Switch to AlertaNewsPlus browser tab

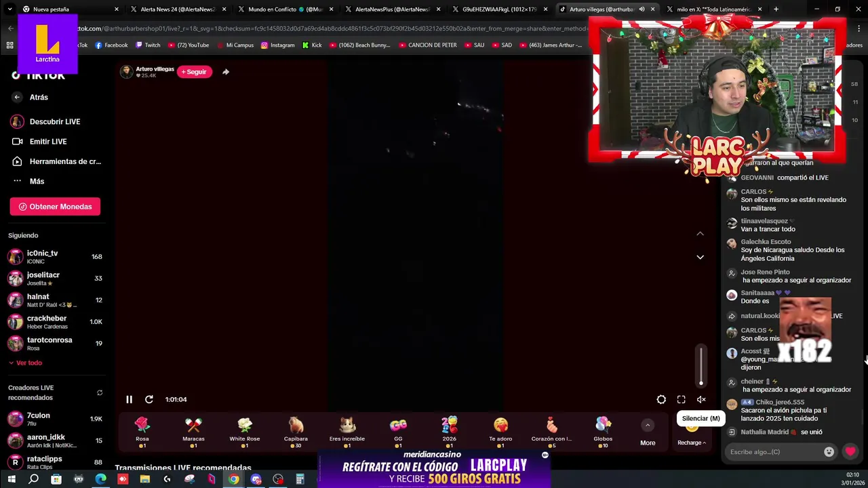(392, 9)
